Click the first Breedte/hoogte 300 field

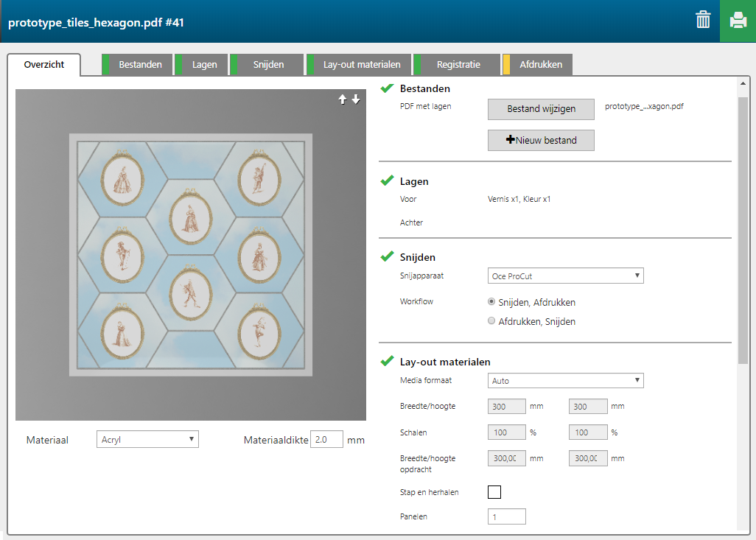coord(507,407)
